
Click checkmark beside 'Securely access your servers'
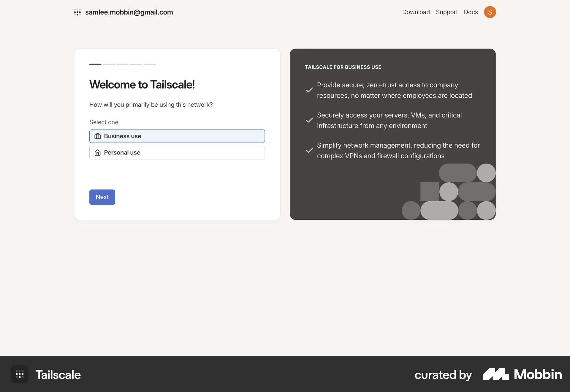tap(309, 120)
